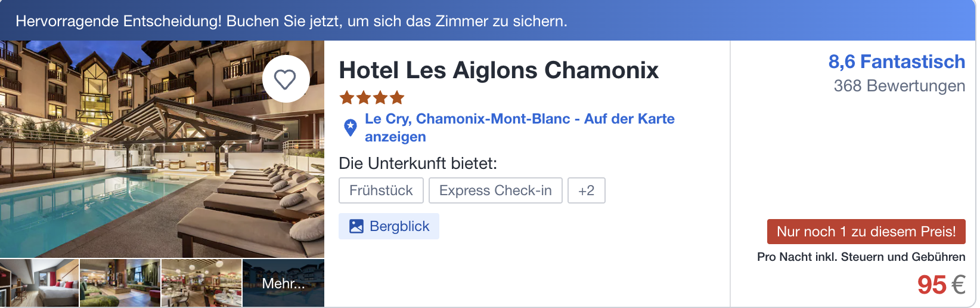The image size is (980, 308).
Task: Click the picture icon beside Bergblick
Action: [x=356, y=226]
